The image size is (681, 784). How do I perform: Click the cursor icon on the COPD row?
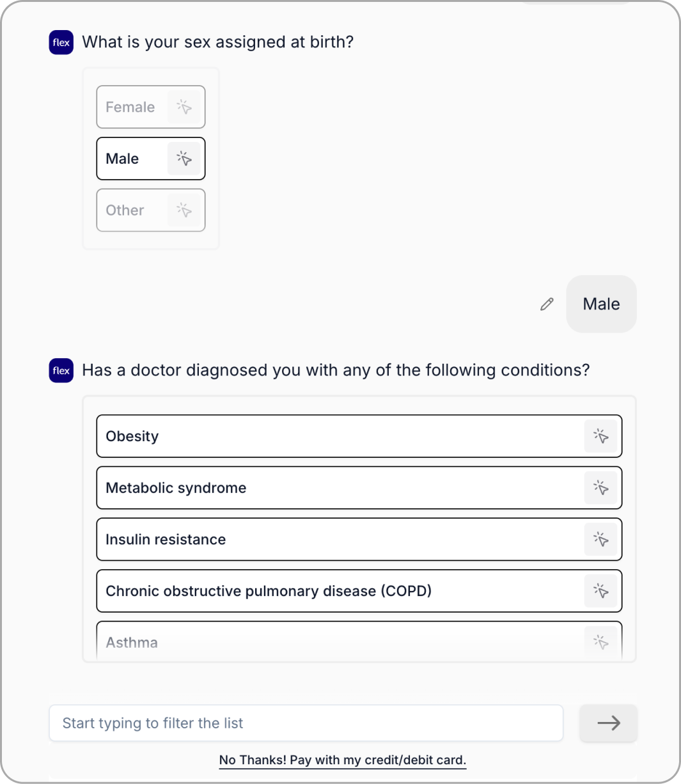[x=600, y=591]
